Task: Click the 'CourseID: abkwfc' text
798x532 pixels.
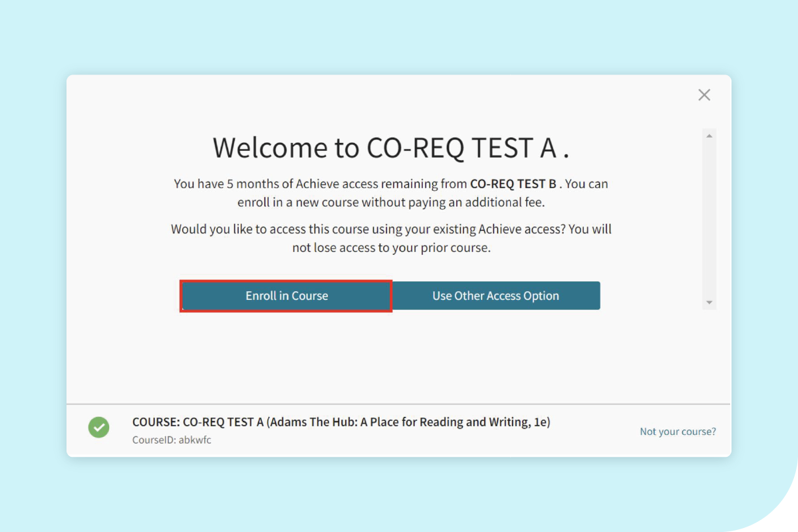Action: [x=172, y=440]
